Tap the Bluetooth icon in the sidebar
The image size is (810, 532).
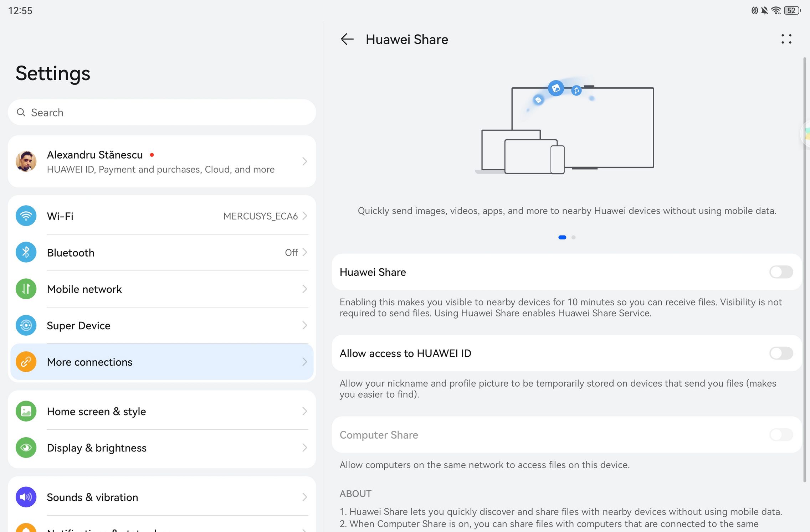pyautogui.click(x=26, y=253)
